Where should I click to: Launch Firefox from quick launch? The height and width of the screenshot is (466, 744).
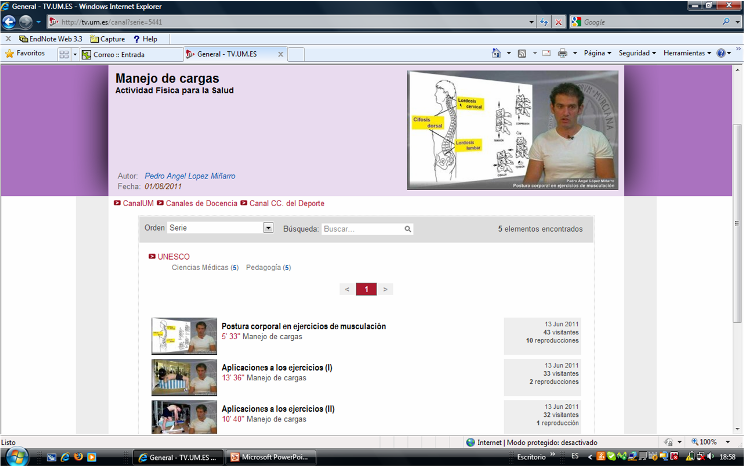point(78,457)
